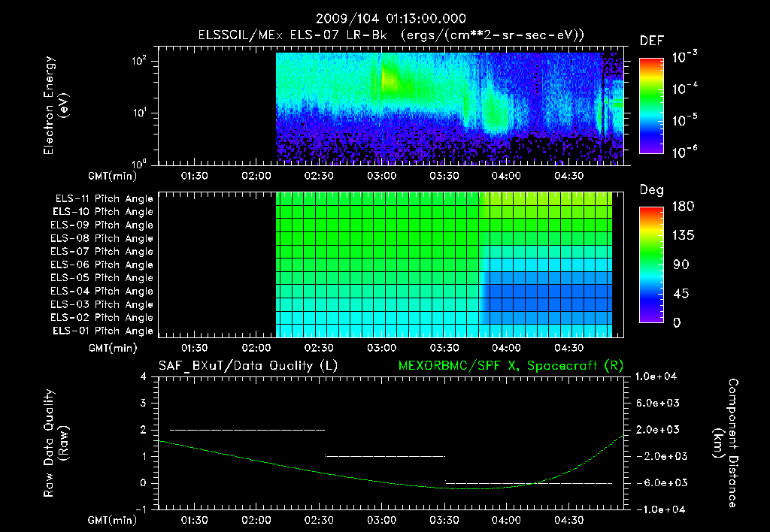Click the timestamp title 2009/104 01:13:00.000
The height and width of the screenshot is (532, 770).
tap(391, 19)
